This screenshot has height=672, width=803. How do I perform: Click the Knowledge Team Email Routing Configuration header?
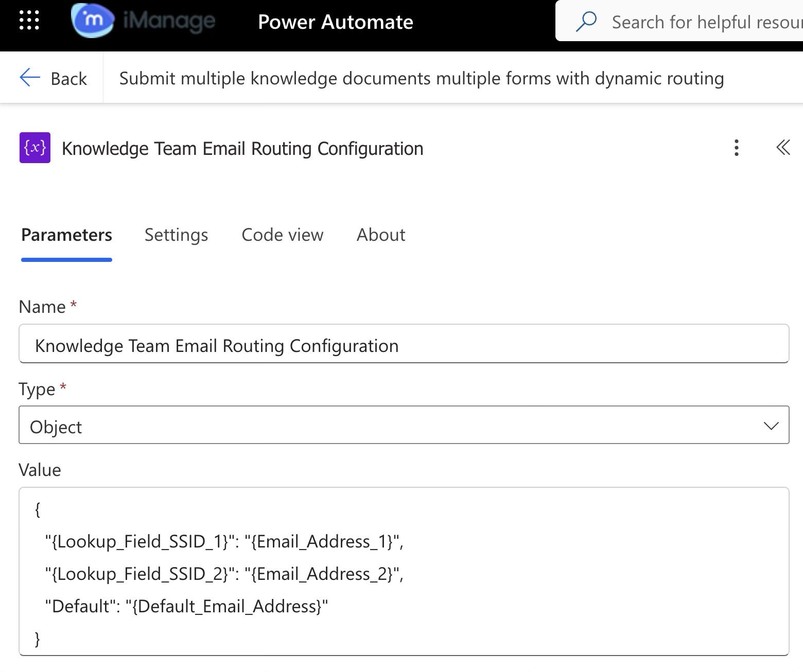(x=242, y=149)
